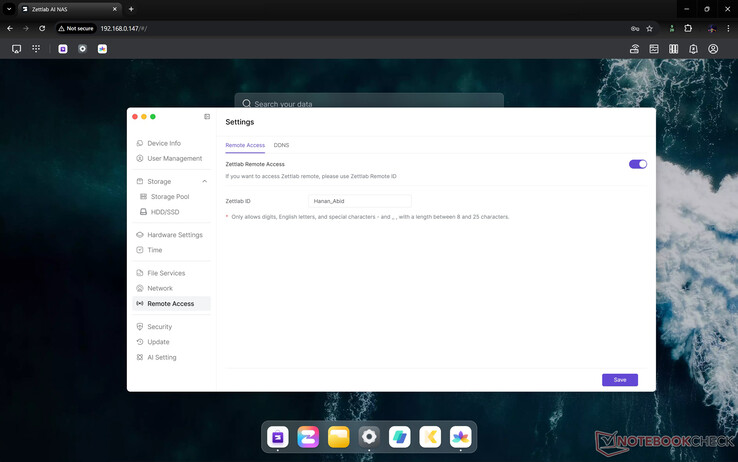
Task: Click the yellow K app icon in dock
Action: click(430, 437)
